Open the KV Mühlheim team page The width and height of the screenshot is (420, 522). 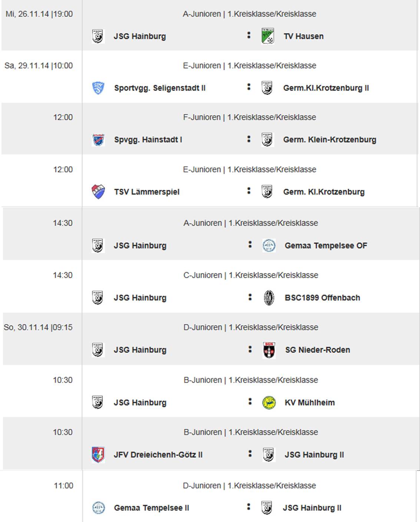310,403
